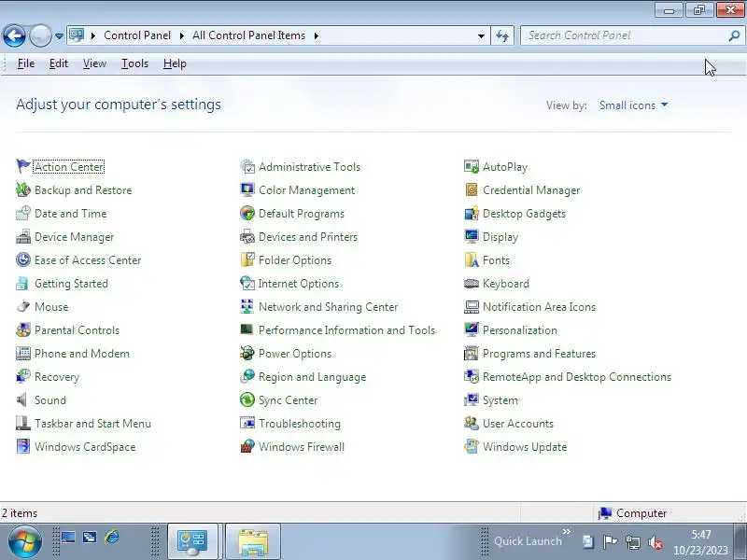Open the Fonts folder icon

[472, 260]
